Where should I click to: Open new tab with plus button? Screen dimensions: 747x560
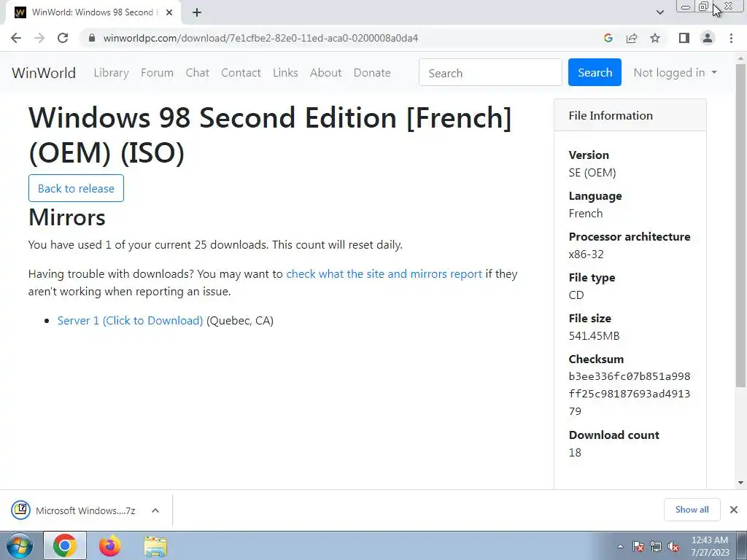click(x=197, y=12)
